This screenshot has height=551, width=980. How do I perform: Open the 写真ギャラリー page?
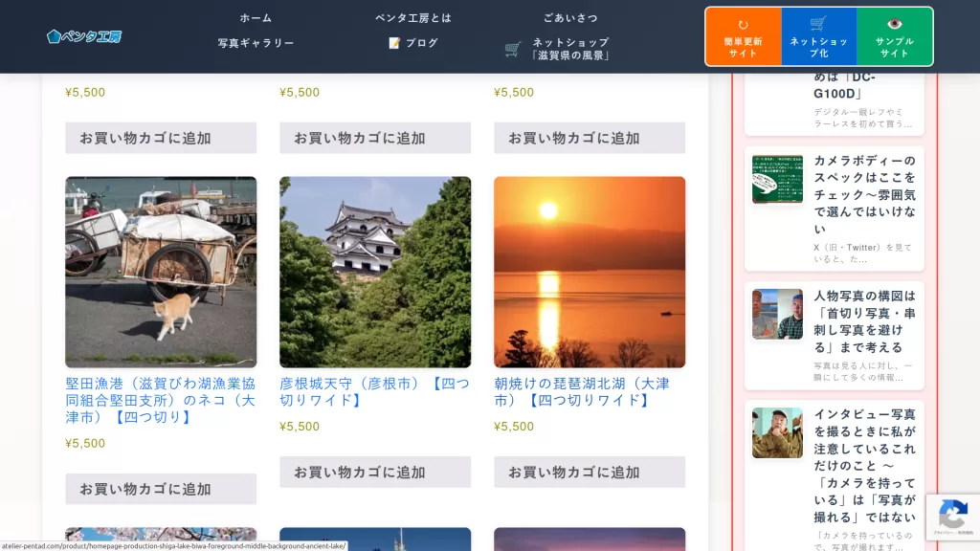point(256,42)
